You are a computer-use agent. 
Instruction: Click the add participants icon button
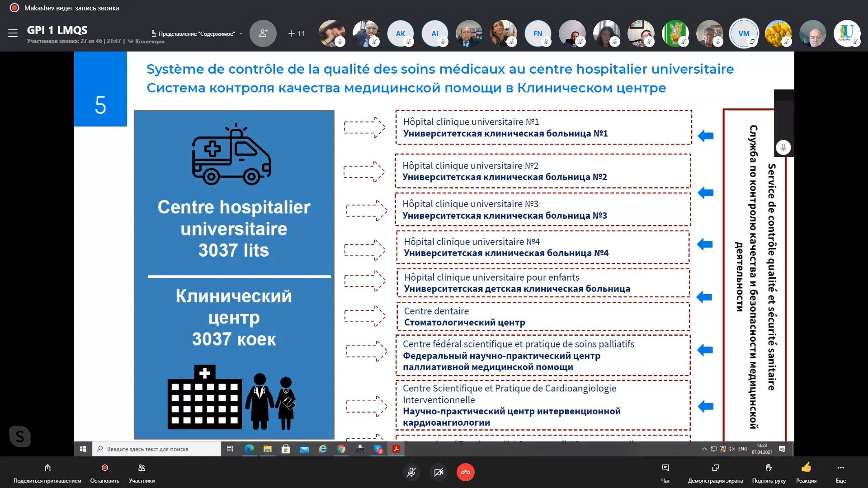(x=263, y=33)
